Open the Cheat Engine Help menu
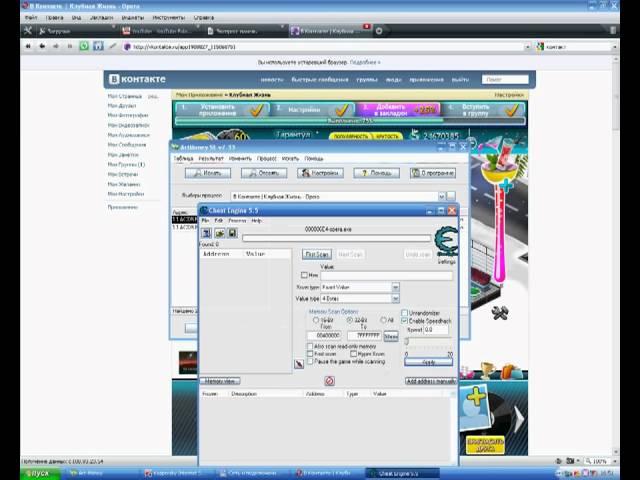 pyautogui.click(x=256, y=220)
